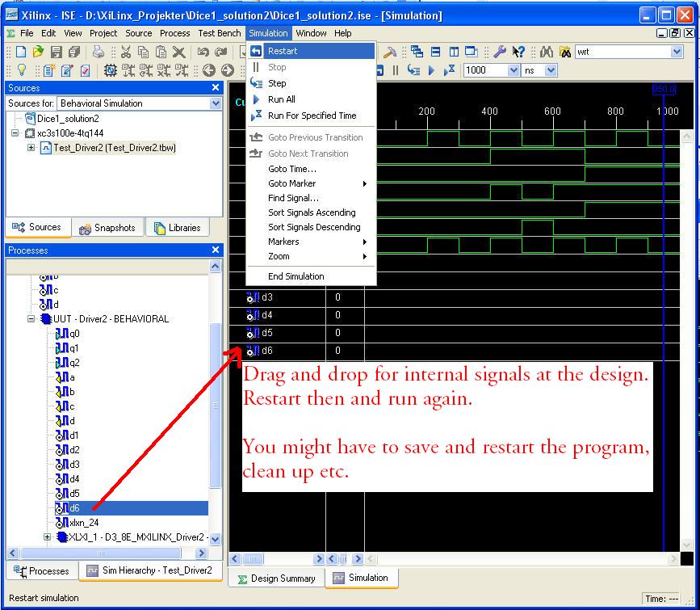Select Dice1_solution2 in Sources tree
This screenshot has width=700, height=610.
pos(62,119)
